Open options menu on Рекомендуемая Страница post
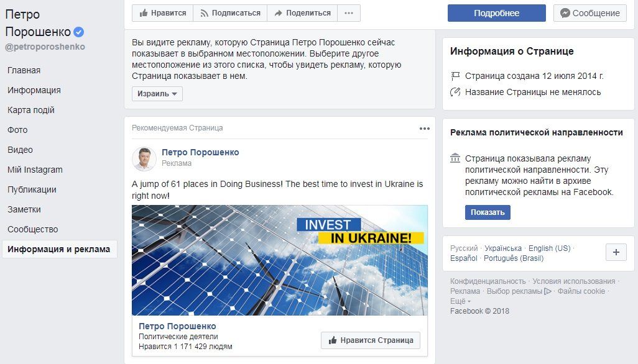The height and width of the screenshot is (364, 638). (x=425, y=128)
